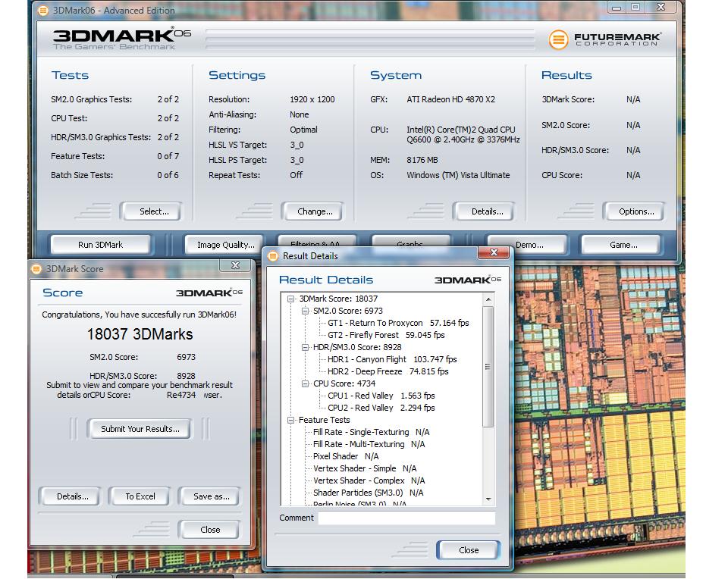
Task: Select Vertex Shader - Simple row
Action: [x=365, y=468]
